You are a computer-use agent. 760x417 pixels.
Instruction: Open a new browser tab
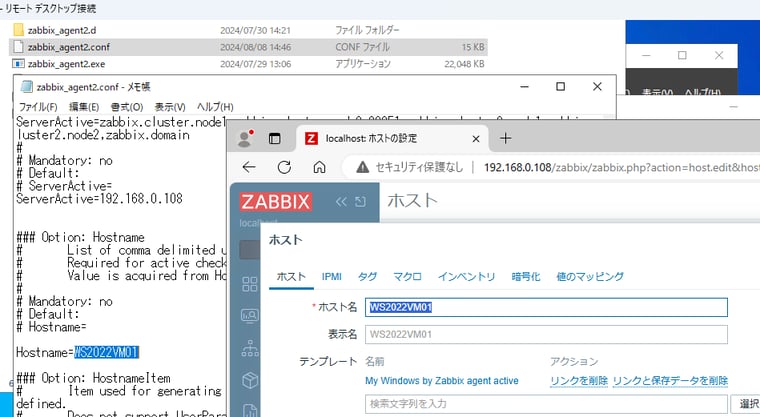[x=506, y=139]
